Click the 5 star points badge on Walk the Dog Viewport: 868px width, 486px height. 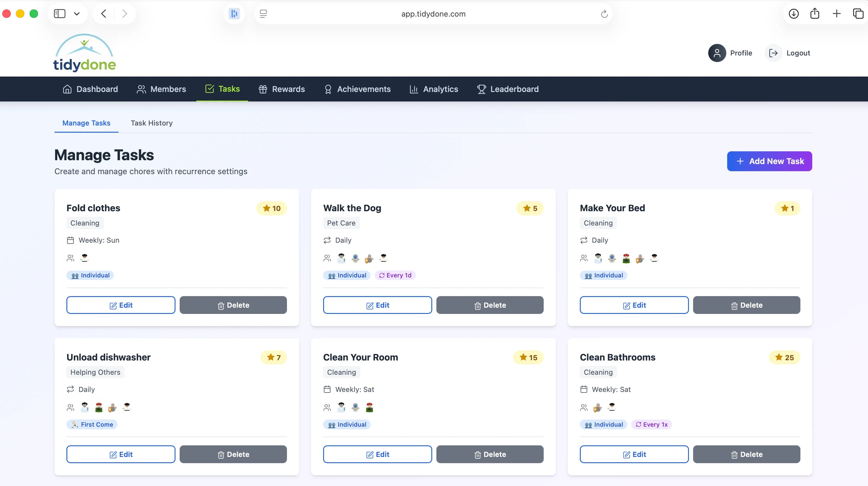(x=530, y=208)
